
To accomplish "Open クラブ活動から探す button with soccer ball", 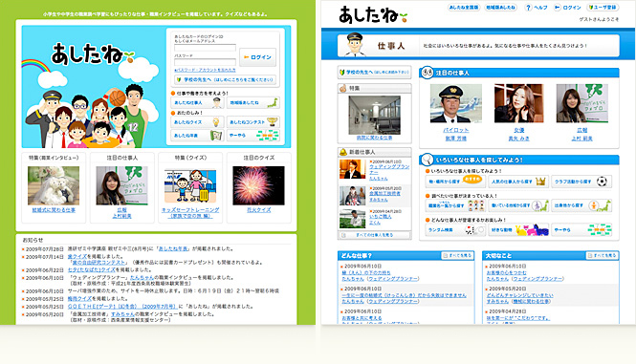I will pos(582,182).
